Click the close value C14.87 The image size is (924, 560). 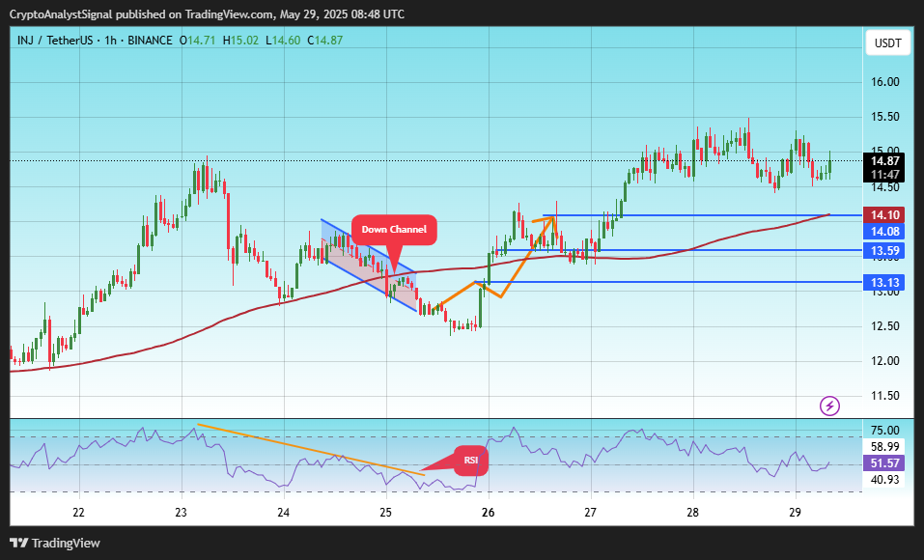click(x=324, y=41)
